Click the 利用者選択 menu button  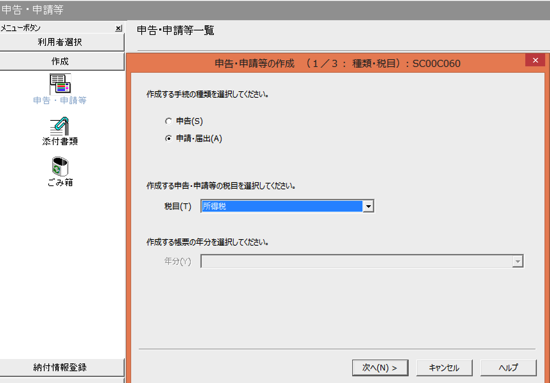pyautogui.click(x=62, y=42)
